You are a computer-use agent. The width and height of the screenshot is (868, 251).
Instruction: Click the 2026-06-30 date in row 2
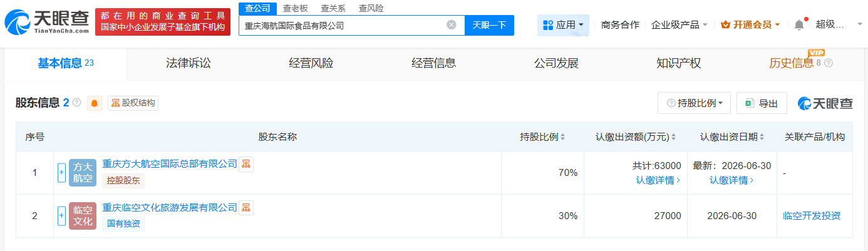point(732,216)
